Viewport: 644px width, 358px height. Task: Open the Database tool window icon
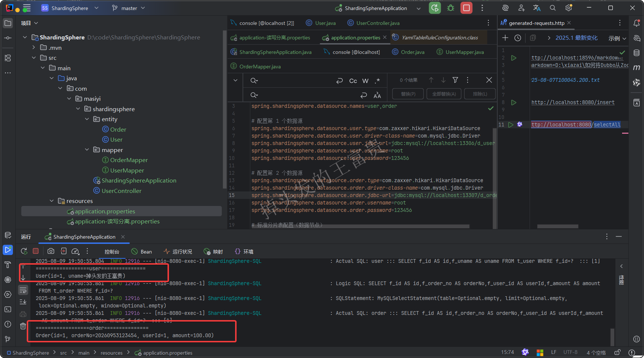[637, 53]
